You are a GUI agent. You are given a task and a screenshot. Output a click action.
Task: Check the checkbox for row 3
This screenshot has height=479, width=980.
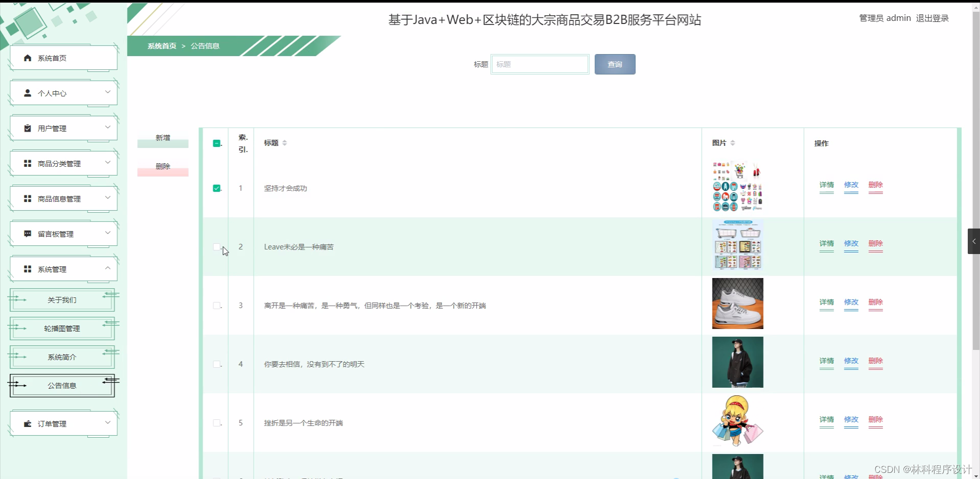pos(217,306)
